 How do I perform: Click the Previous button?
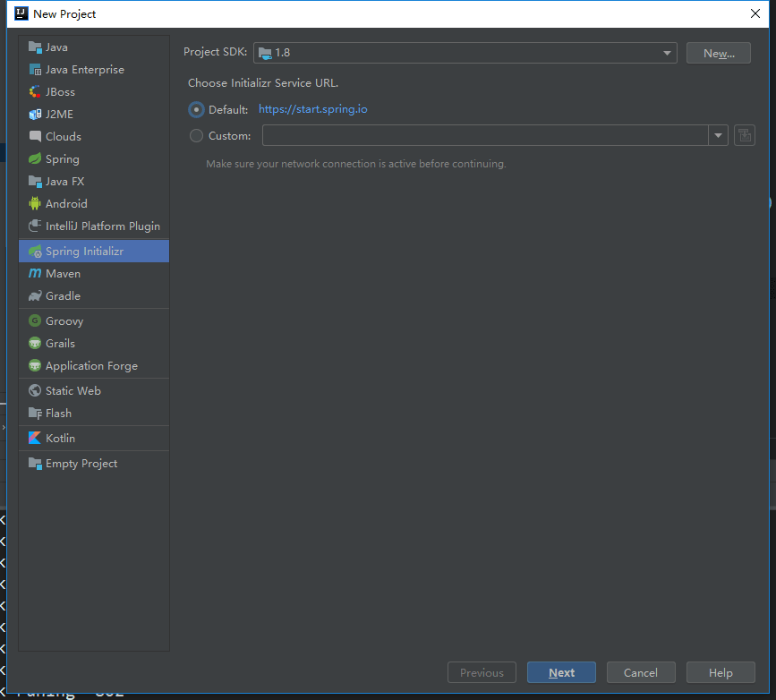[x=482, y=672]
